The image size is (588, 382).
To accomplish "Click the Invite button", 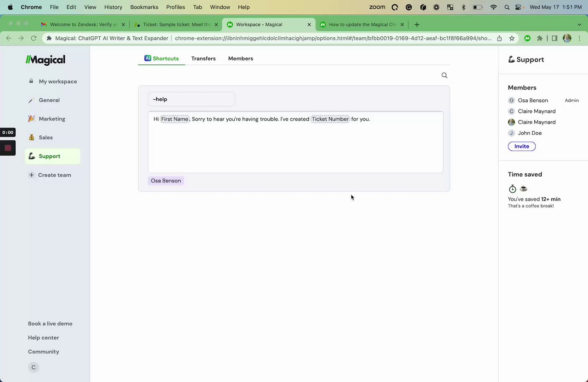I will pos(522,146).
